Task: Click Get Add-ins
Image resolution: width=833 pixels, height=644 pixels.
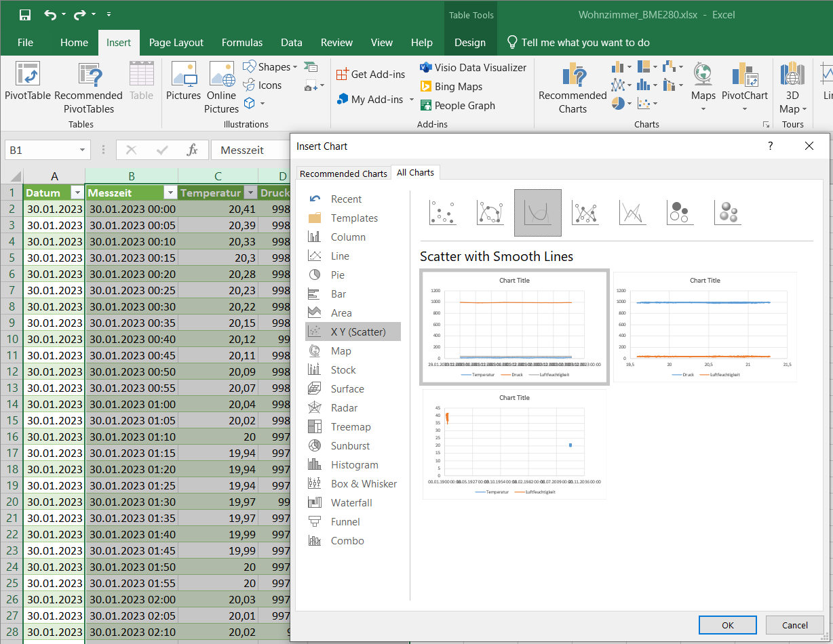Action: coord(370,74)
